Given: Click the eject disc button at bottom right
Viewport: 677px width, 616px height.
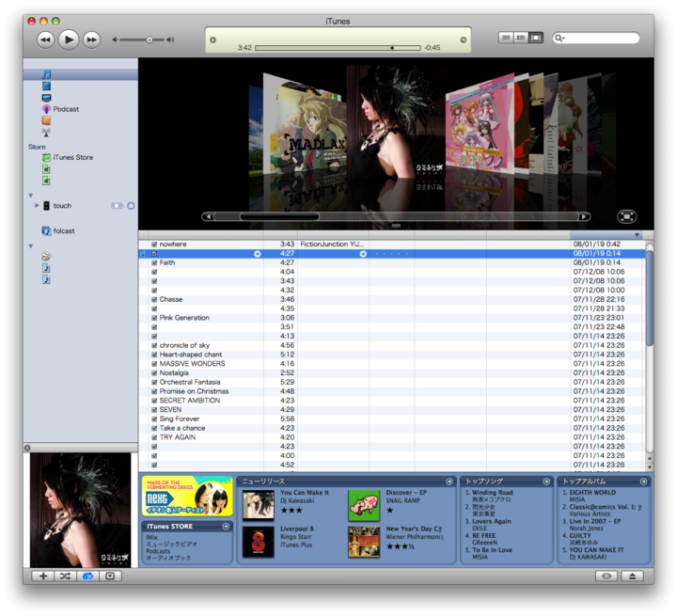Looking at the screenshot, I should tap(632, 576).
